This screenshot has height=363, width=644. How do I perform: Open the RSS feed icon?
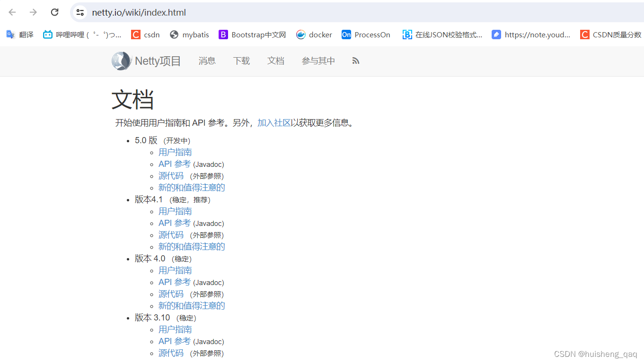(356, 61)
